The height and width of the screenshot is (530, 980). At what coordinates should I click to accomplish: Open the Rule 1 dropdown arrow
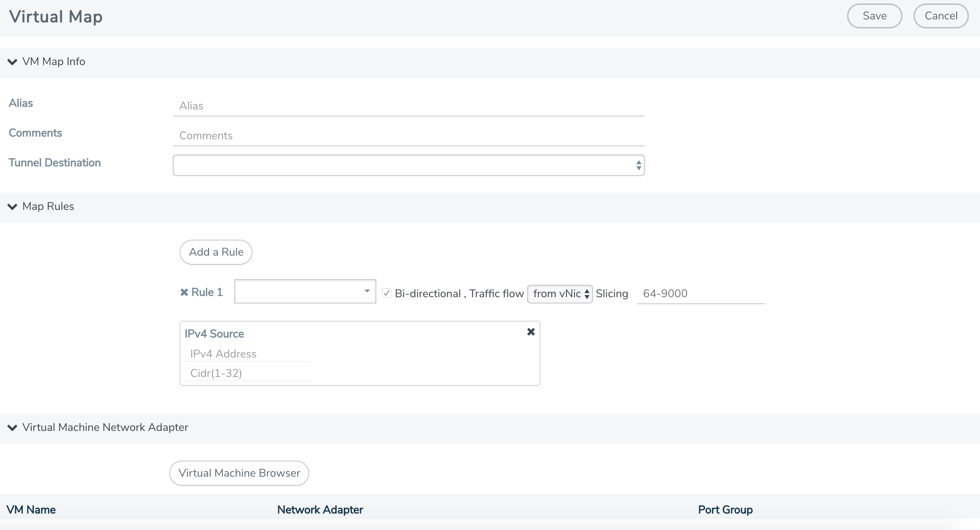tap(366, 291)
